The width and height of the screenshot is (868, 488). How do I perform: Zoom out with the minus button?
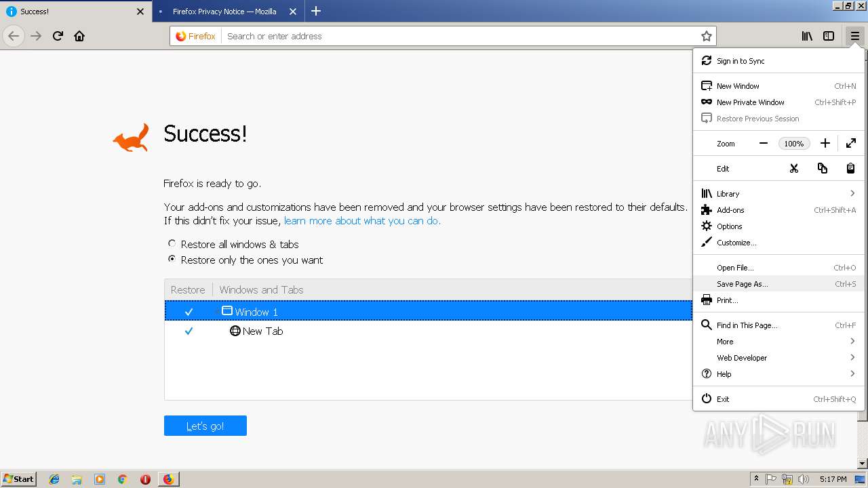click(x=764, y=143)
